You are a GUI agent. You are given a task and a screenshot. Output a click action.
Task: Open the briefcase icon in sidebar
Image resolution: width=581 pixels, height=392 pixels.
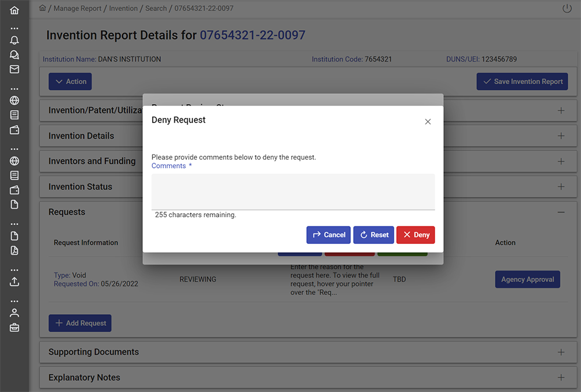[x=14, y=328]
